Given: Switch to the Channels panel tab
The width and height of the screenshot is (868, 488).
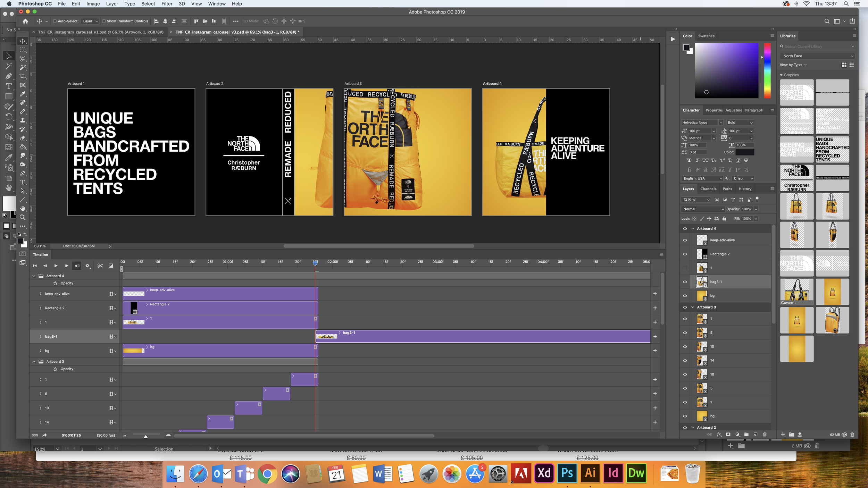Looking at the screenshot, I should pos(708,189).
